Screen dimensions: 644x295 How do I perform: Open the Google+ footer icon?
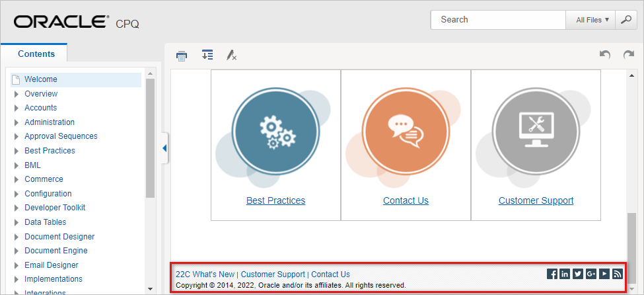click(x=591, y=274)
